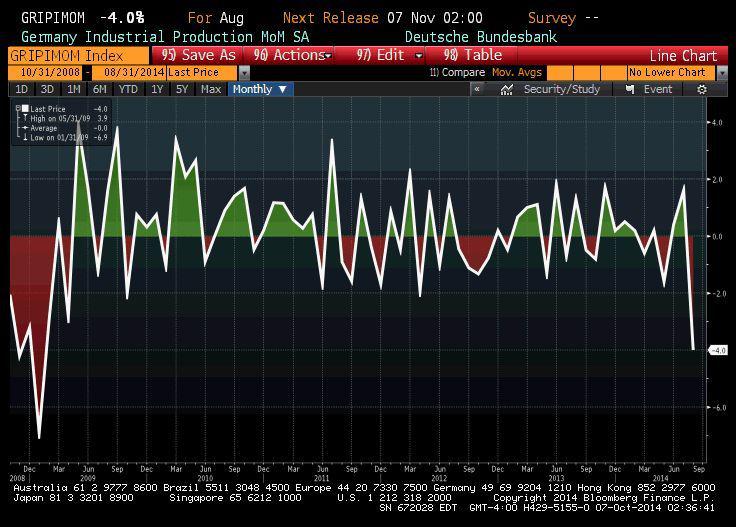Expand the Last Price field dropdown
The height and width of the screenshot is (527, 736).
pyautogui.click(x=243, y=73)
